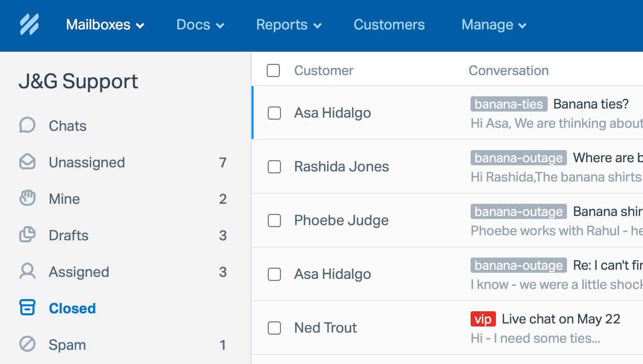This screenshot has height=364, width=643.
Task: Expand the Mailboxes dropdown menu
Action: click(x=105, y=25)
